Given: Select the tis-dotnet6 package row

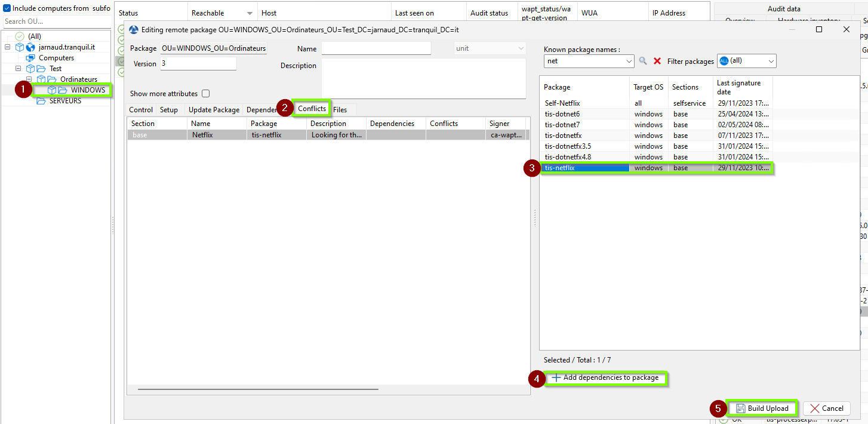Looking at the screenshot, I should point(656,114).
